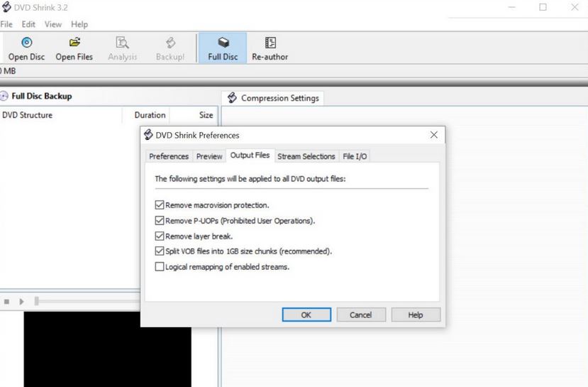Close the DVD Shrink Preferences dialog
This screenshot has width=588, height=387.
434,135
